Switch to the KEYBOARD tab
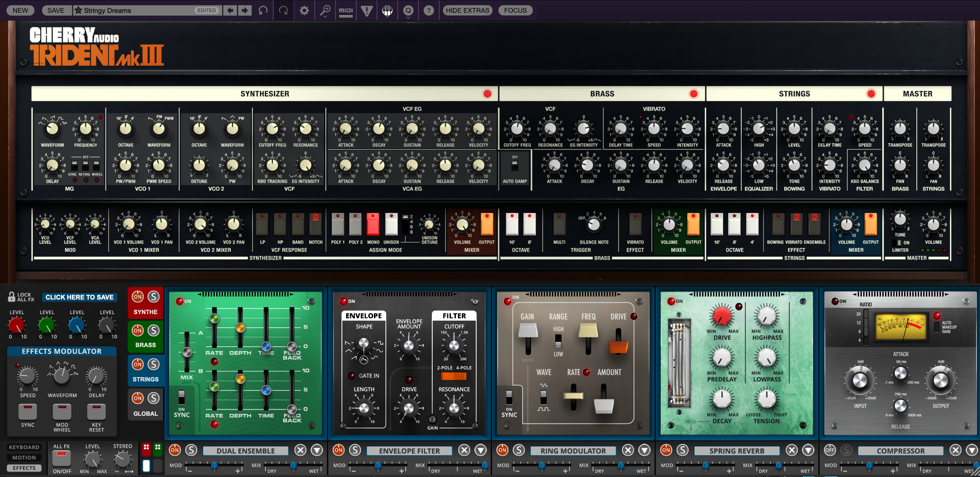This screenshot has height=477, width=980. tap(24, 447)
